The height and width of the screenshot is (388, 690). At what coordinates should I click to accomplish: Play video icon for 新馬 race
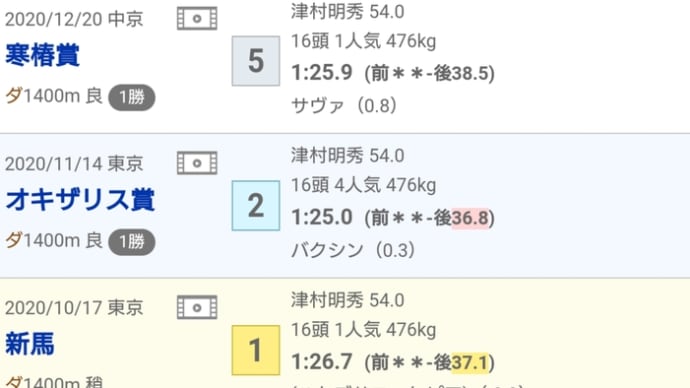point(197,307)
